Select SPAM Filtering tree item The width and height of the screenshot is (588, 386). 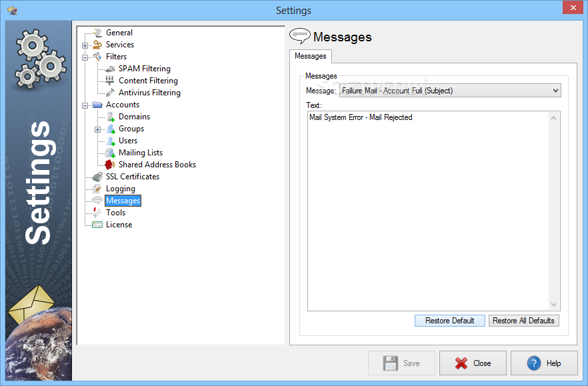tap(145, 69)
